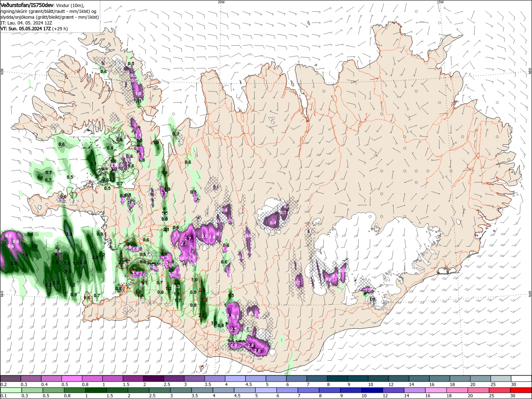Select the deep blue 10 mm rain swatch
The width and height of the screenshot is (532, 399).
(372, 390)
